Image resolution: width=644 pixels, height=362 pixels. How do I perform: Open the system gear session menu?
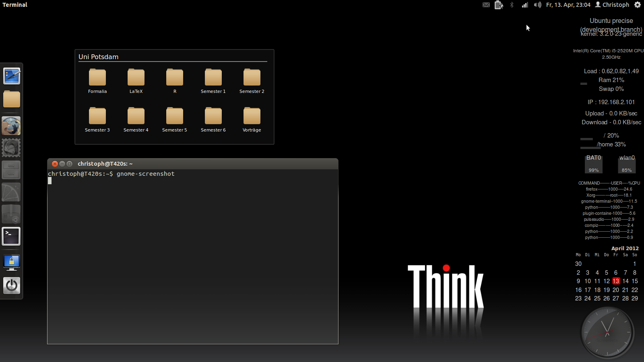(638, 5)
